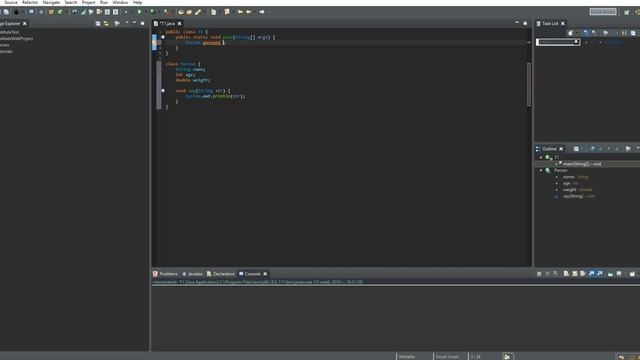
Task: Navigate back in editor history
Action: tap(248, 12)
